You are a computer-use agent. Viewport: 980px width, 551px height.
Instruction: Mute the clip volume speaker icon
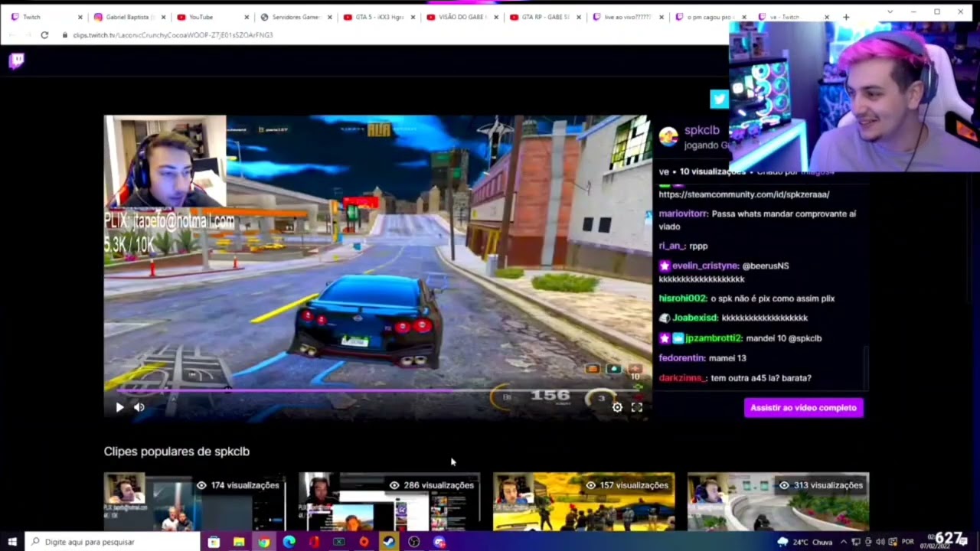(x=139, y=408)
